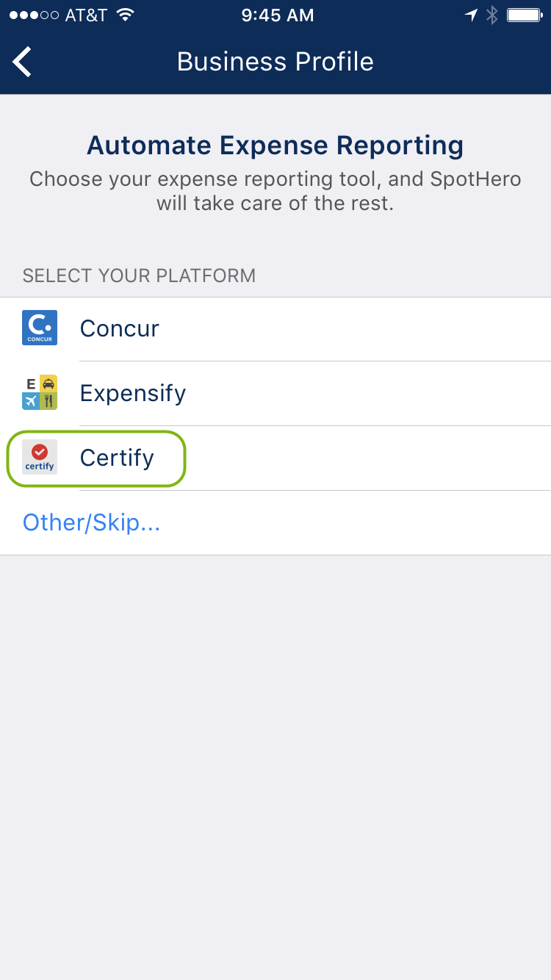The height and width of the screenshot is (980, 551).
Task: Tap the cellular signal strength dots
Action: pyautogui.click(x=34, y=15)
